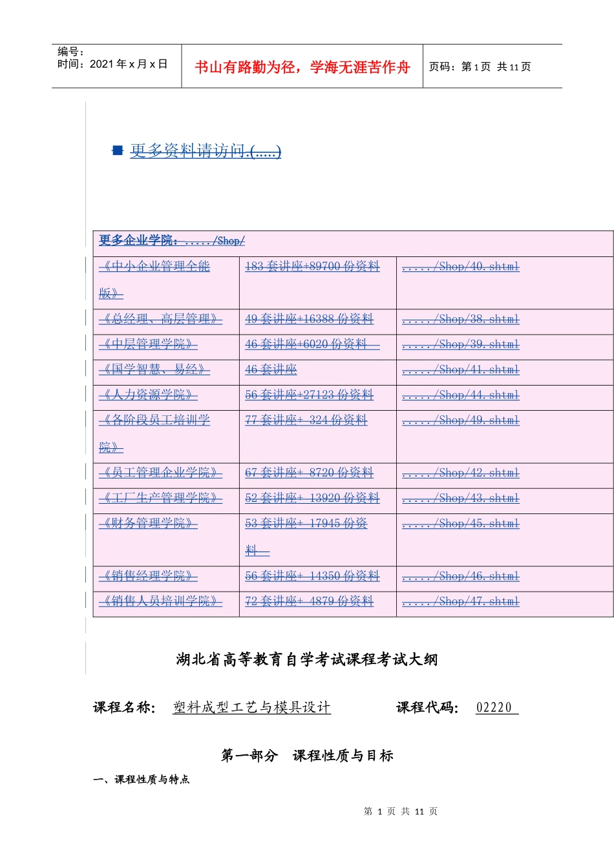Image resolution: width=614 pixels, height=868 pixels.
Task: Open 《工厂生产管理学院》 link
Action: click(160, 498)
